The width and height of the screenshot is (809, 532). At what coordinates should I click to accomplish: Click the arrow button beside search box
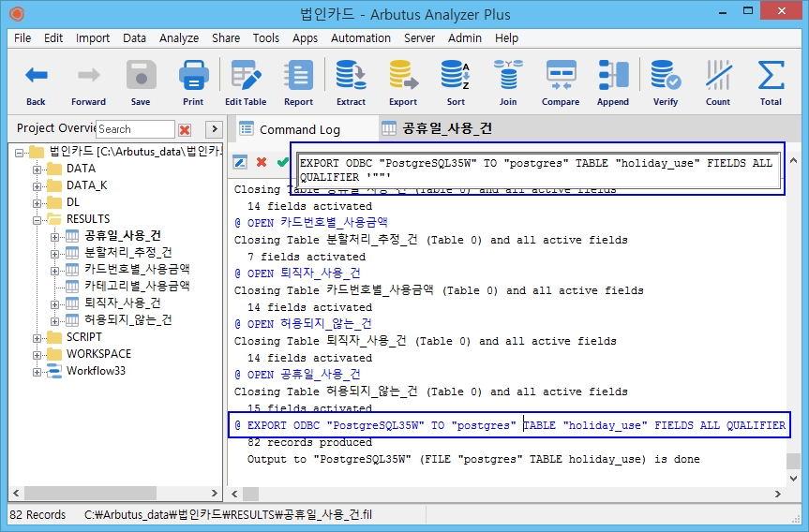tap(214, 129)
